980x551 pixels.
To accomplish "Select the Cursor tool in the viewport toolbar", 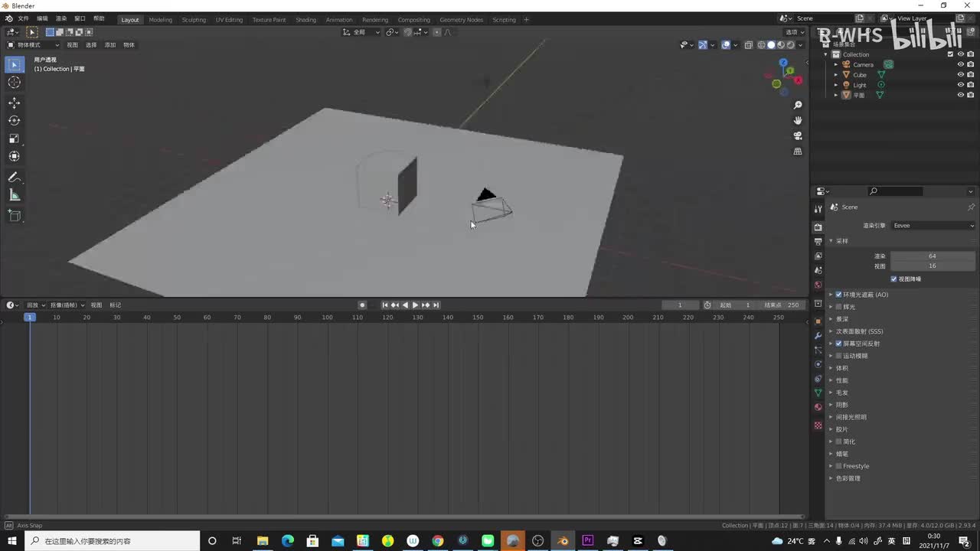I will pos(15,83).
